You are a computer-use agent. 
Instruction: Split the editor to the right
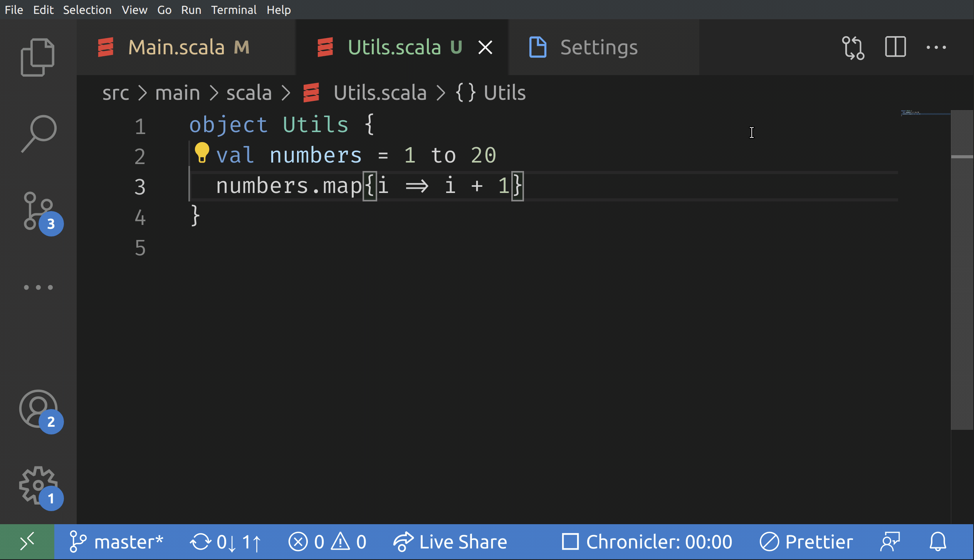(x=895, y=48)
